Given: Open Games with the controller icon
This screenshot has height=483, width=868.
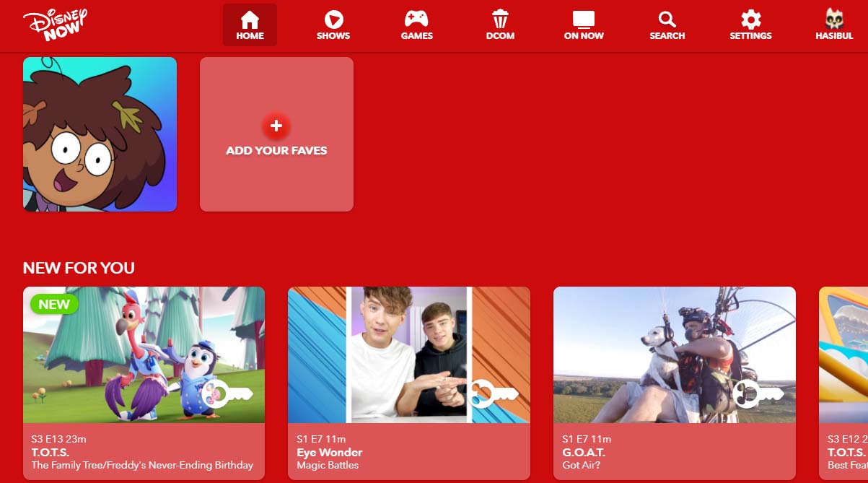Looking at the screenshot, I should click(x=416, y=19).
